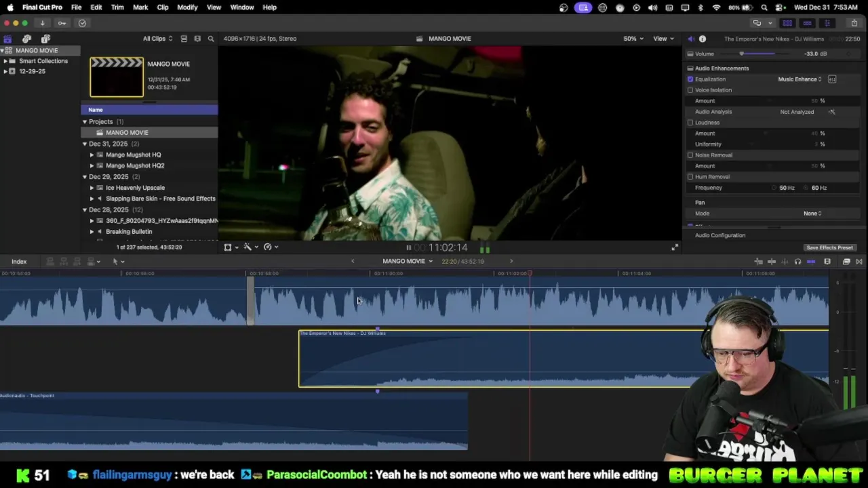Enable the Loudness checkbox
The height and width of the screenshot is (488, 868).
690,123
